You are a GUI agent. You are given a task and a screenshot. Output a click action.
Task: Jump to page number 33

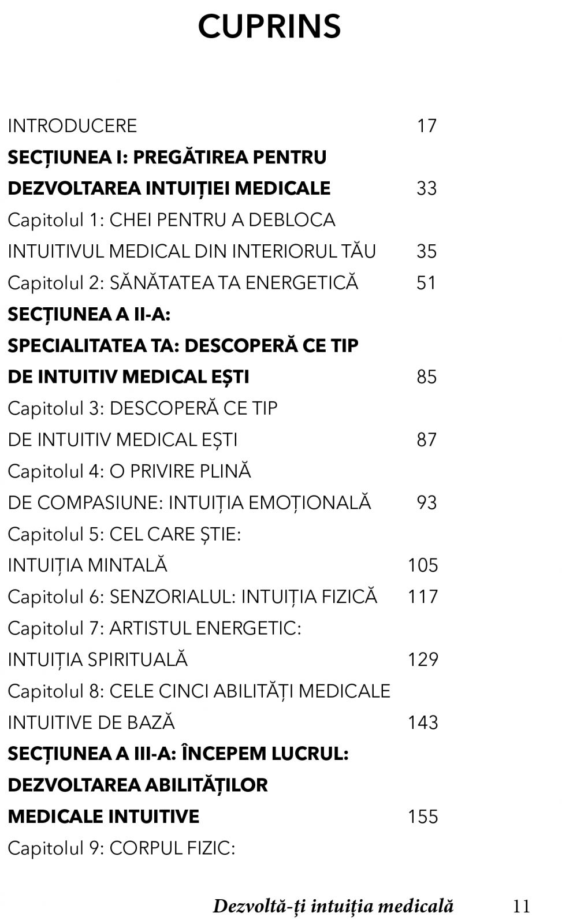tap(426, 188)
